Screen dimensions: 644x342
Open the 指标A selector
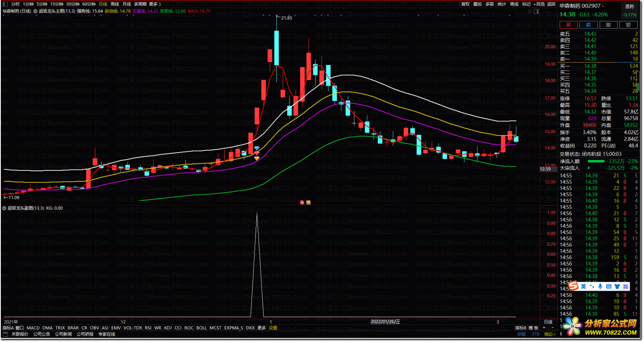pyautogui.click(x=8, y=328)
